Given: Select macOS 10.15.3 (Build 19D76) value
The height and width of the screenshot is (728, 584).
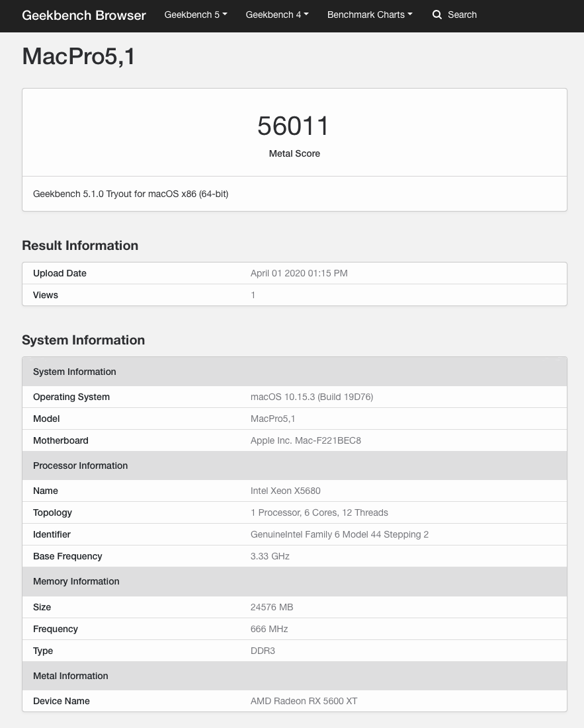Looking at the screenshot, I should tap(312, 397).
